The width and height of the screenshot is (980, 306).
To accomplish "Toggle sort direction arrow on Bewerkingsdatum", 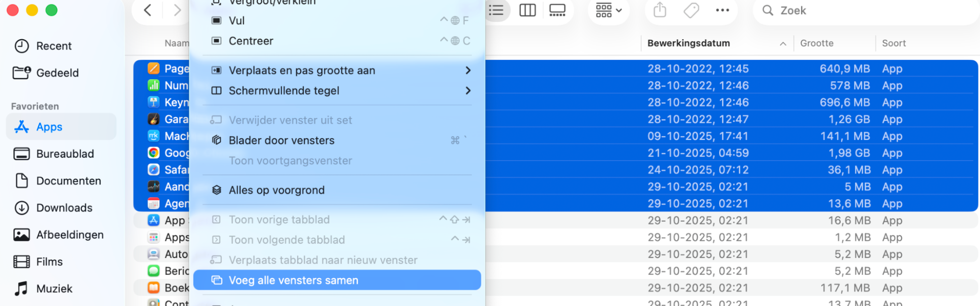I will [x=783, y=44].
